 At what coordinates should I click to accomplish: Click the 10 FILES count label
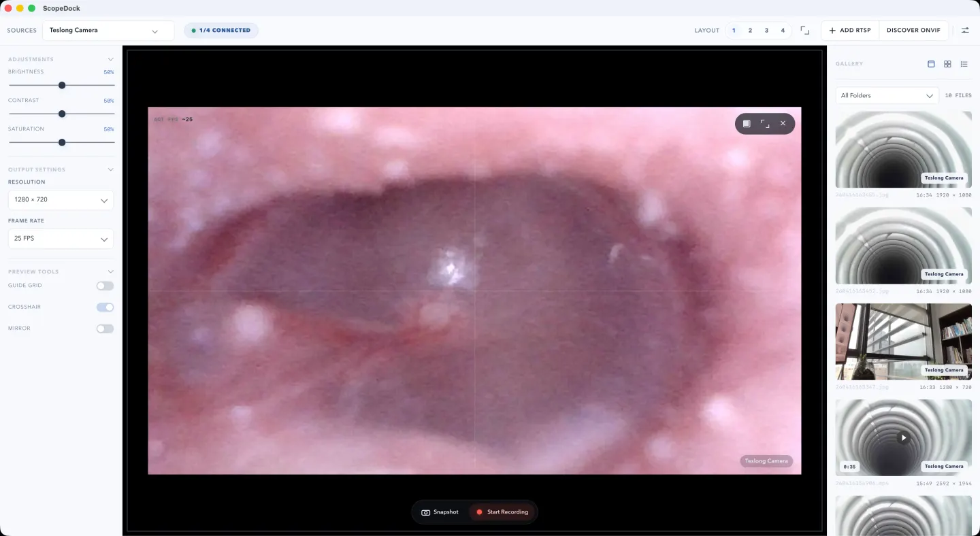(x=958, y=96)
